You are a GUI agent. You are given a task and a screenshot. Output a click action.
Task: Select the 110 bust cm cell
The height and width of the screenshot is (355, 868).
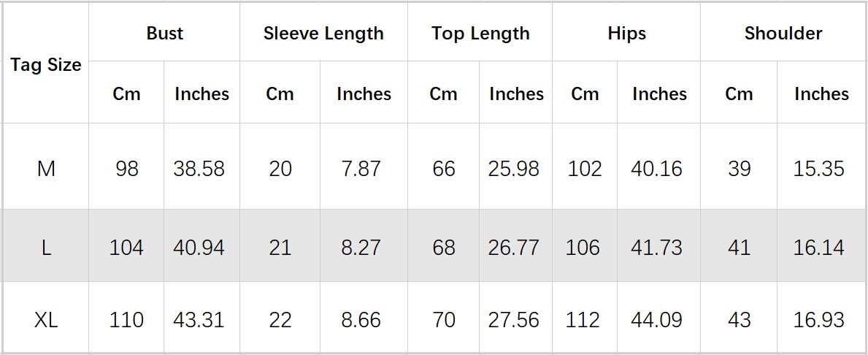tap(126, 320)
